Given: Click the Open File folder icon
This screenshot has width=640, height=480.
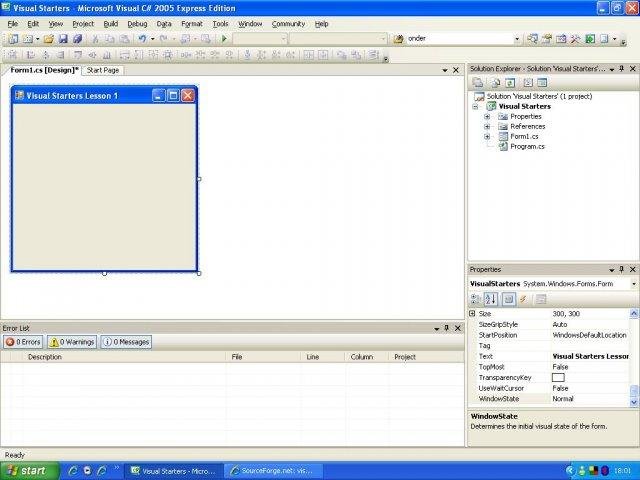Looking at the screenshot, I should click(49, 39).
